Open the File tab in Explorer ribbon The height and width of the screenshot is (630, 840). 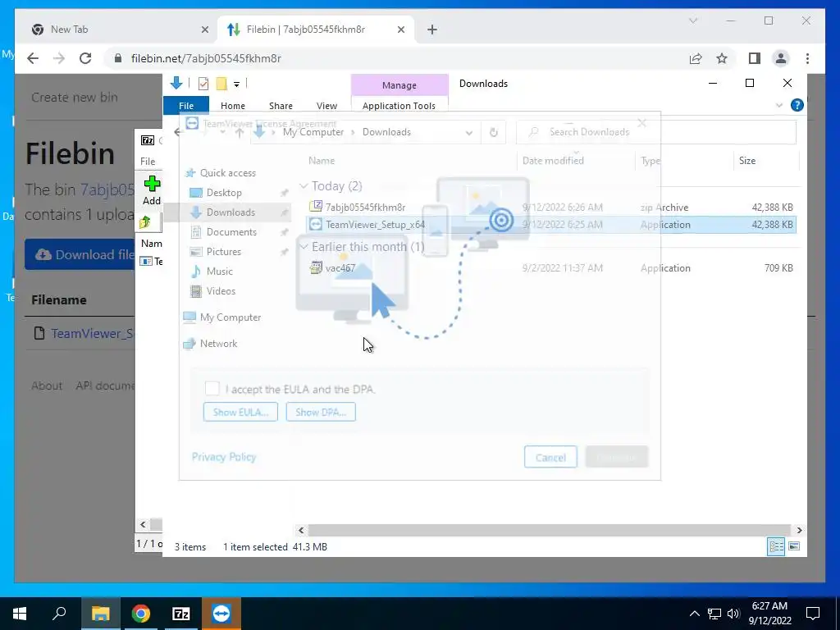click(186, 106)
